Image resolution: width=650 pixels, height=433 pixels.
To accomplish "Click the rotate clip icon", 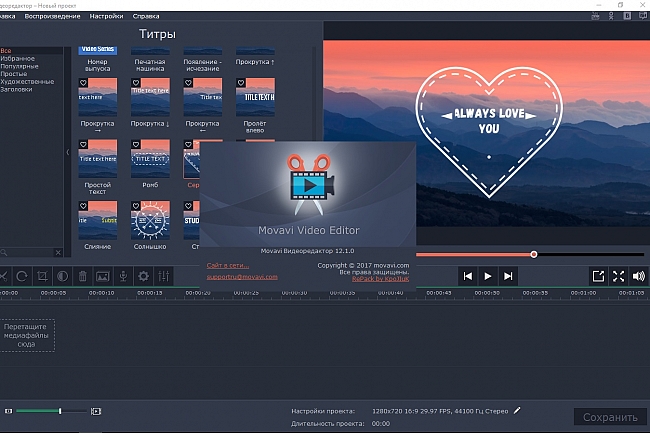I will click(x=22, y=276).
